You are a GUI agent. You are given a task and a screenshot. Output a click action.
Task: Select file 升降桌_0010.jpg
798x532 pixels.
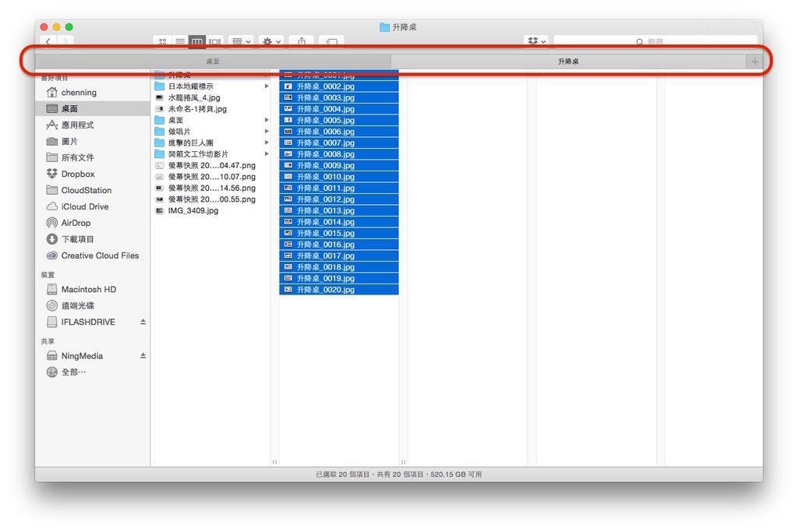(x=325, y=177)
